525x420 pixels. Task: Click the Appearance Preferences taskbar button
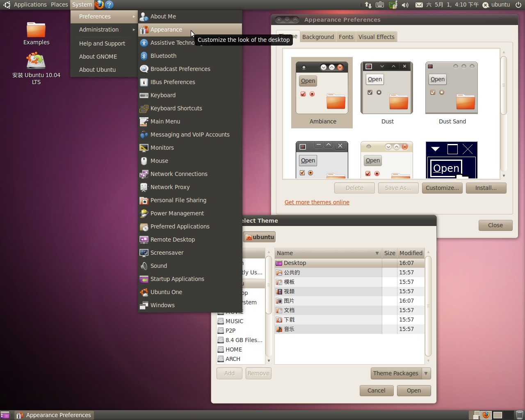(54, 415)
